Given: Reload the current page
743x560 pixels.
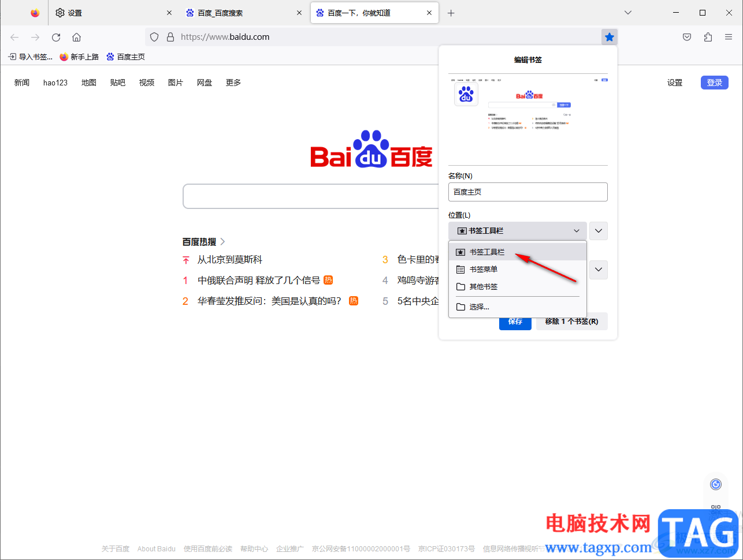Looking at the screenshot, I should [56, 37].
